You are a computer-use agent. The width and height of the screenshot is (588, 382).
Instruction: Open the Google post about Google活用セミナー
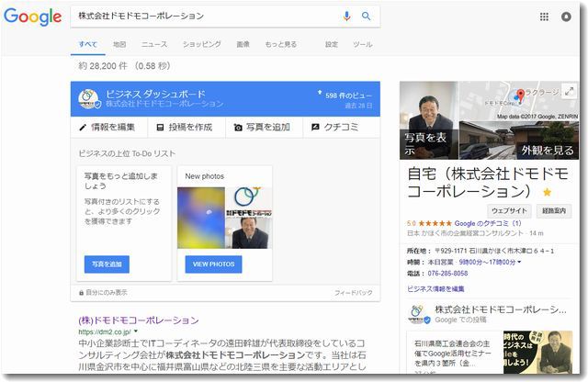pyautogui.click(x=453, y=354)
